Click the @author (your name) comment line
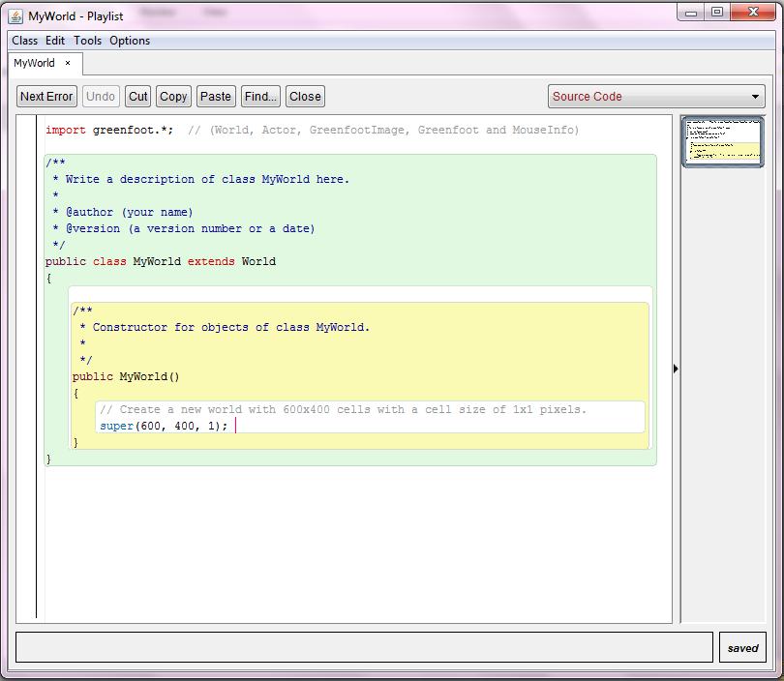This screenshot has width=784, height=681. pyautogui.click(x=123, y=213)
